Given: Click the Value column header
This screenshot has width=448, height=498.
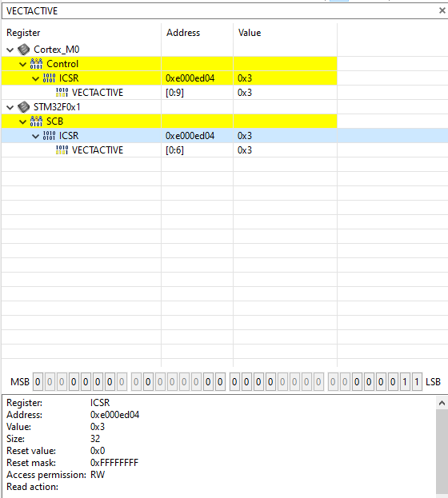Looking at the screenshot, I should coord(250,33).
